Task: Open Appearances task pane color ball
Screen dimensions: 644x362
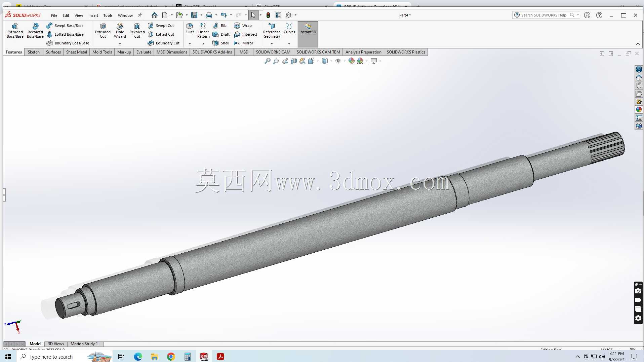Action: (639, 110)
